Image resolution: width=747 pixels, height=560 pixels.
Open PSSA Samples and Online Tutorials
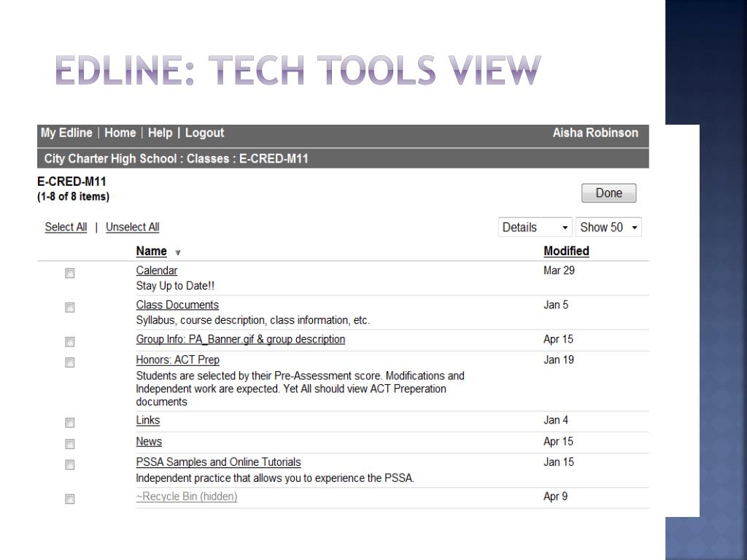coord(218,462)
